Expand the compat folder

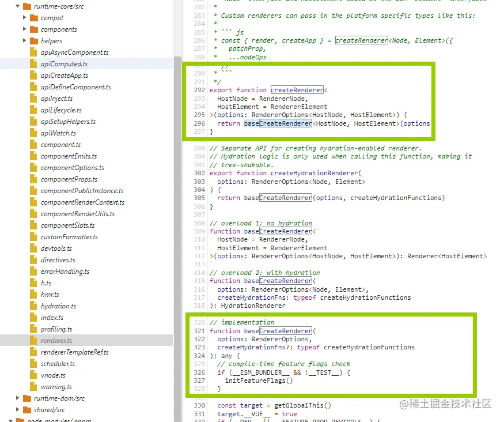point(24,18)
